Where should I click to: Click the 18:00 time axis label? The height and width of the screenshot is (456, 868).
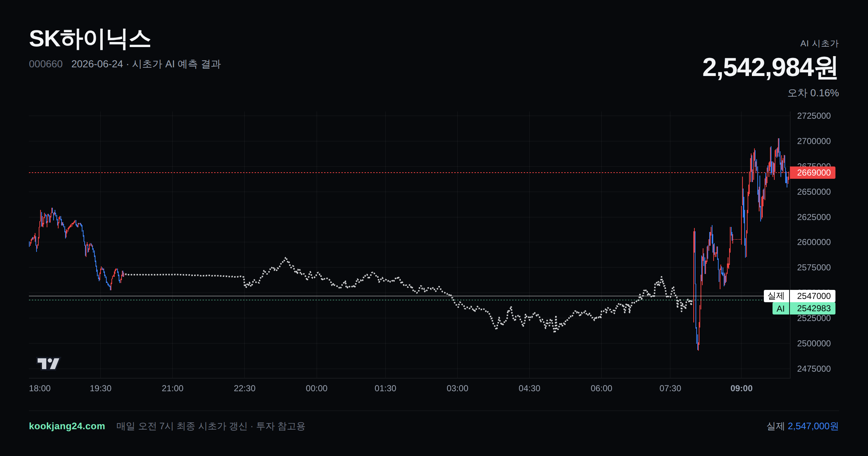(x=40, y=388)
